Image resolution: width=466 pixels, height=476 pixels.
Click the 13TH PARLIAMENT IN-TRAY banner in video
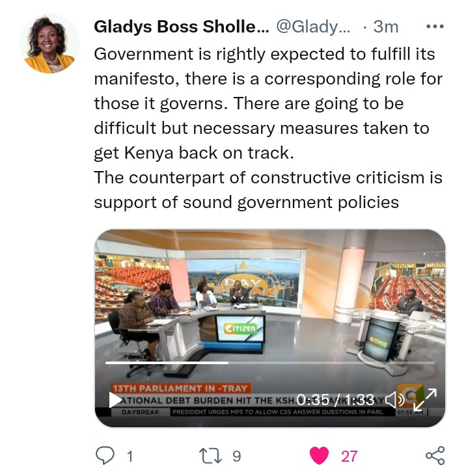click(180, 388)
